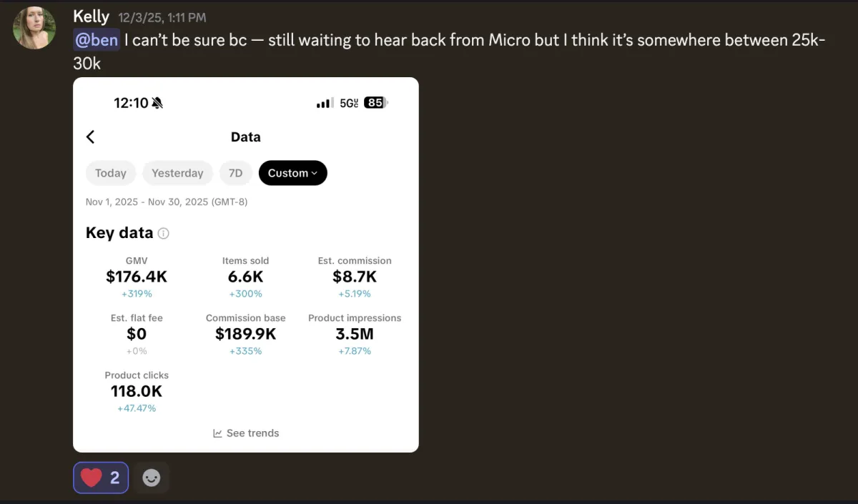The image size is (858, 504).
Task: Click the @ben mention
Action: [x=97, y=40]
